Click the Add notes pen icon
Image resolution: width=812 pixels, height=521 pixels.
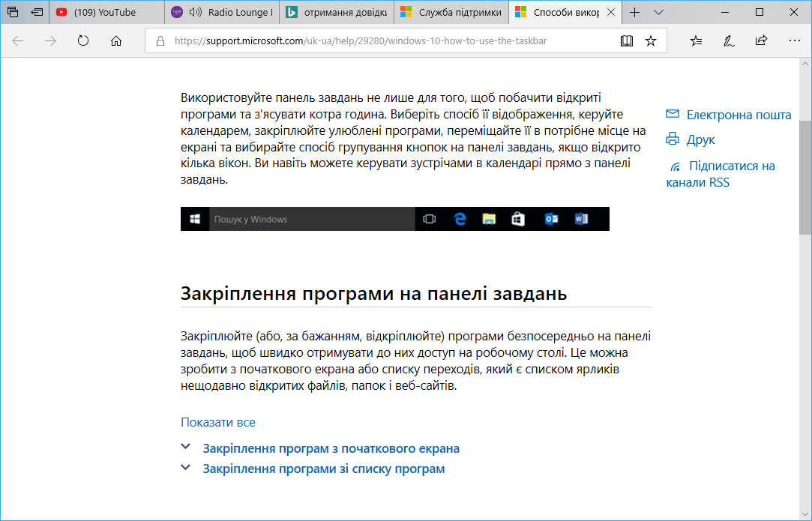pos(729,41)
